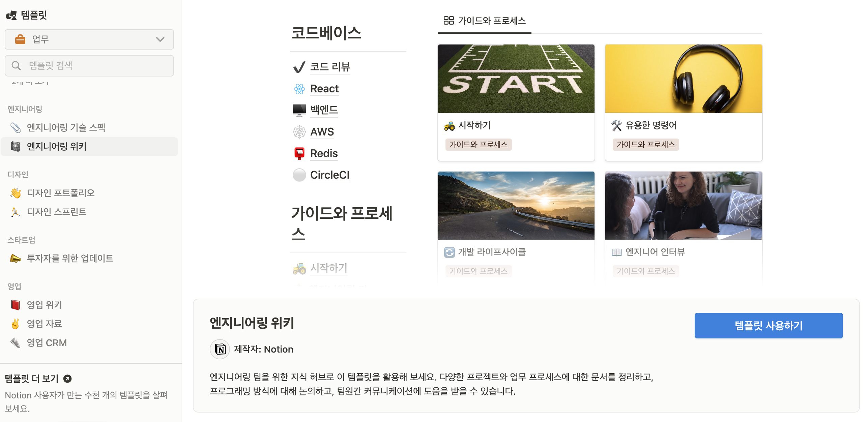Click the React atom icon

(299, 89)
